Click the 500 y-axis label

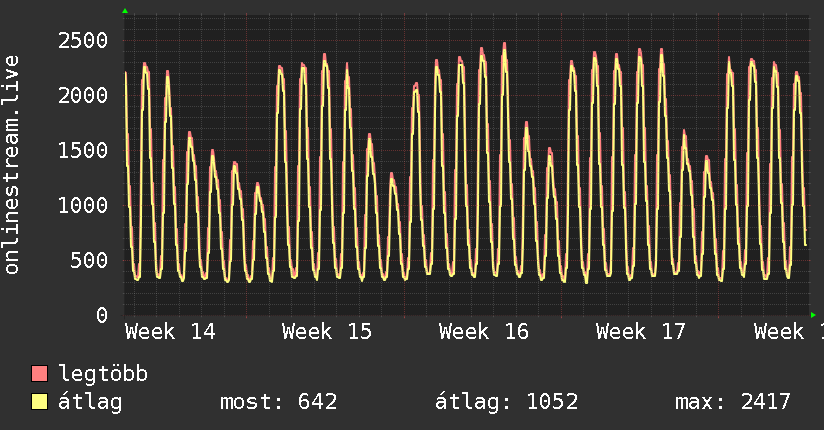tap(89, 261)
